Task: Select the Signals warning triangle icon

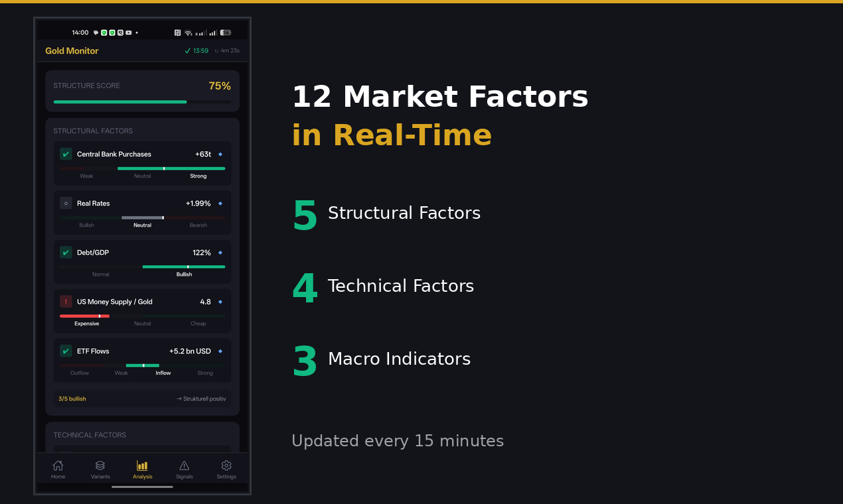Action: tap(184, 466)
